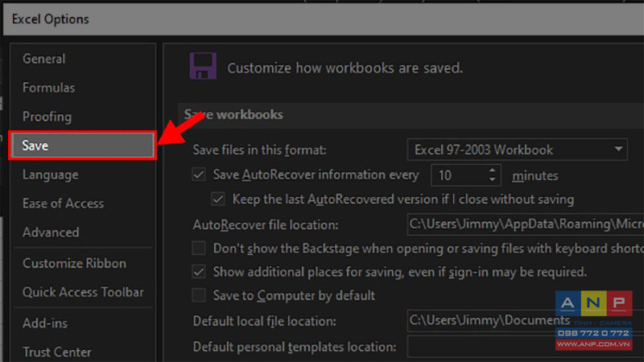
Task: Select the Proofing category
Action: point(47,117)
